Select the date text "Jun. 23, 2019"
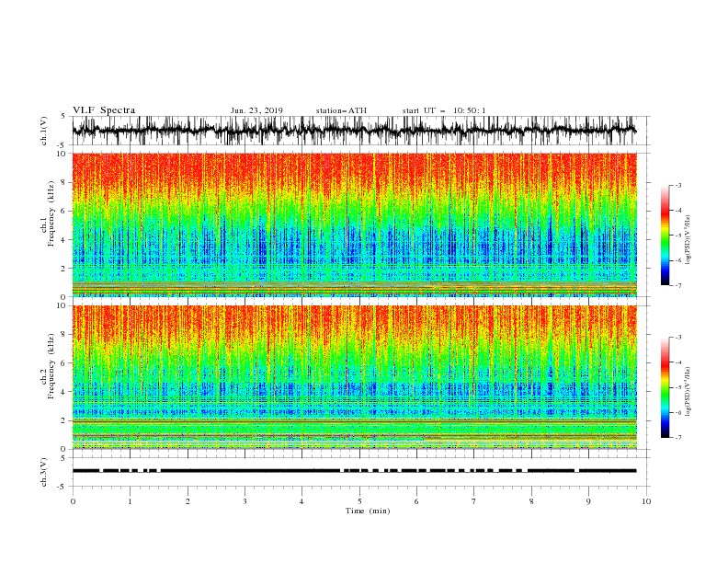Viewport: 728px width, 563px height. (x=256, y=111)
